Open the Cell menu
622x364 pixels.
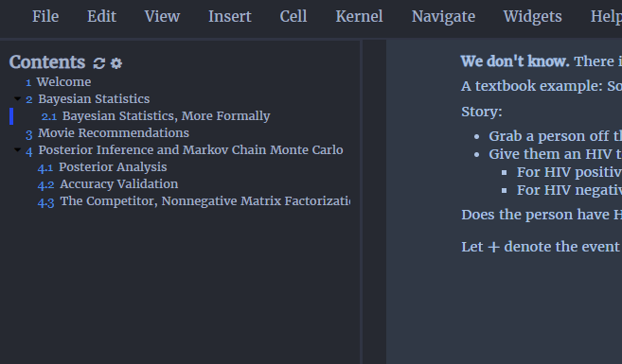click(293, 17)
